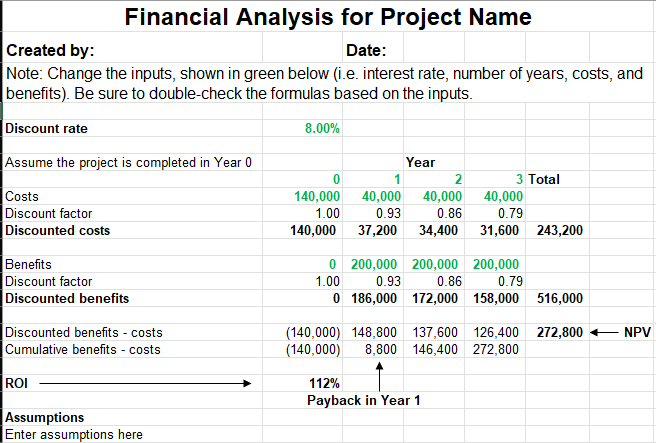This screenshot has height=443, width=656.
Task: Click the Year 2 Benefits value 200,000
Action: [x=435, y=265]
